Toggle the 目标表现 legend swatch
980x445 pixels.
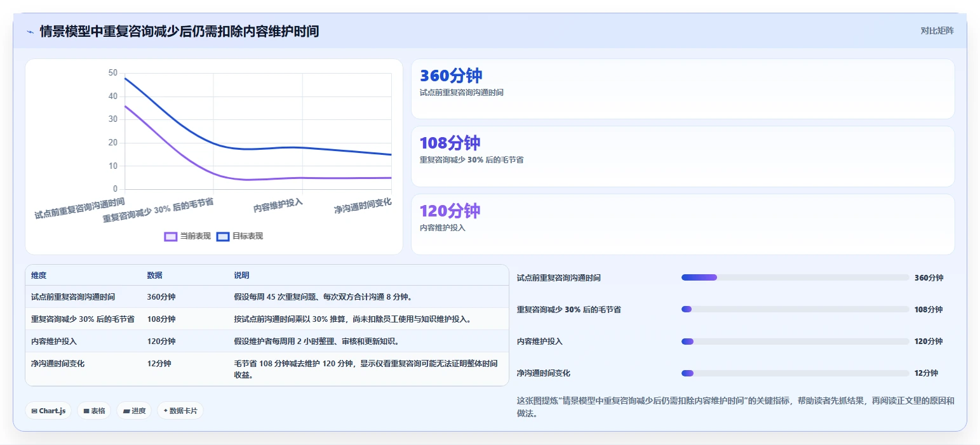tap(223, 236)
